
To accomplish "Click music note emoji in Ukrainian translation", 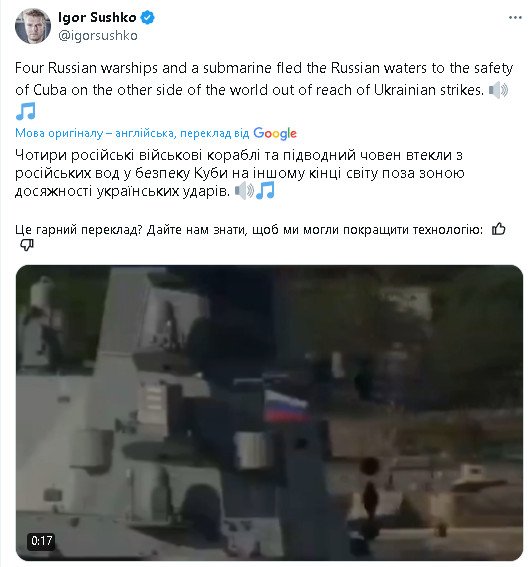I will (265, 191).
